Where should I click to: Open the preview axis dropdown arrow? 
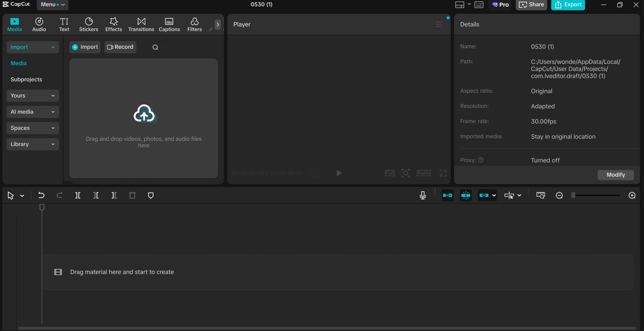point(519,195)
